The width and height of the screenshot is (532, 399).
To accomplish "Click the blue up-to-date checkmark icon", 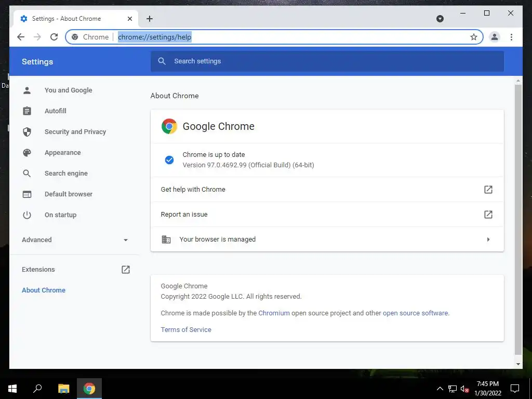I will (169, 160).
